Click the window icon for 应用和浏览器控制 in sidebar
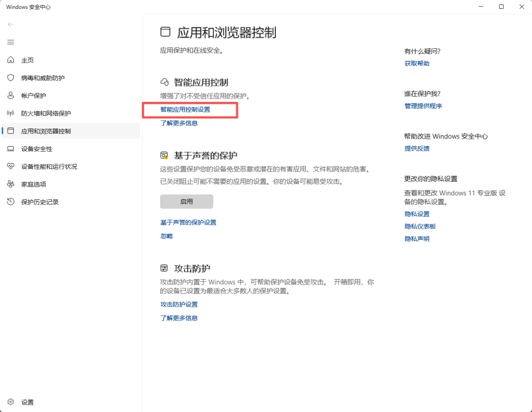Viewport: 532px width, 412px height. point(10,131)
